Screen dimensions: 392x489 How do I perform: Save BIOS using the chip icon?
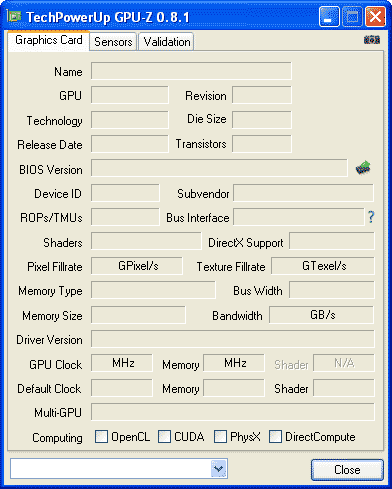pyautogui.click(x=363, y=168)
